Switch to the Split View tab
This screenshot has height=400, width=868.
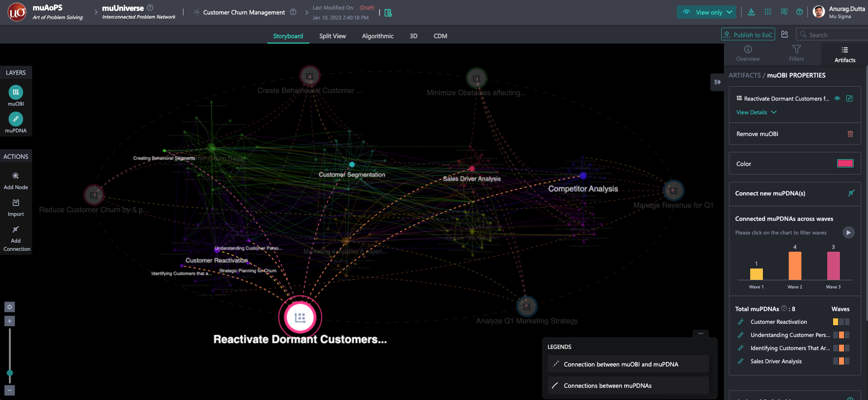(333, 36)
